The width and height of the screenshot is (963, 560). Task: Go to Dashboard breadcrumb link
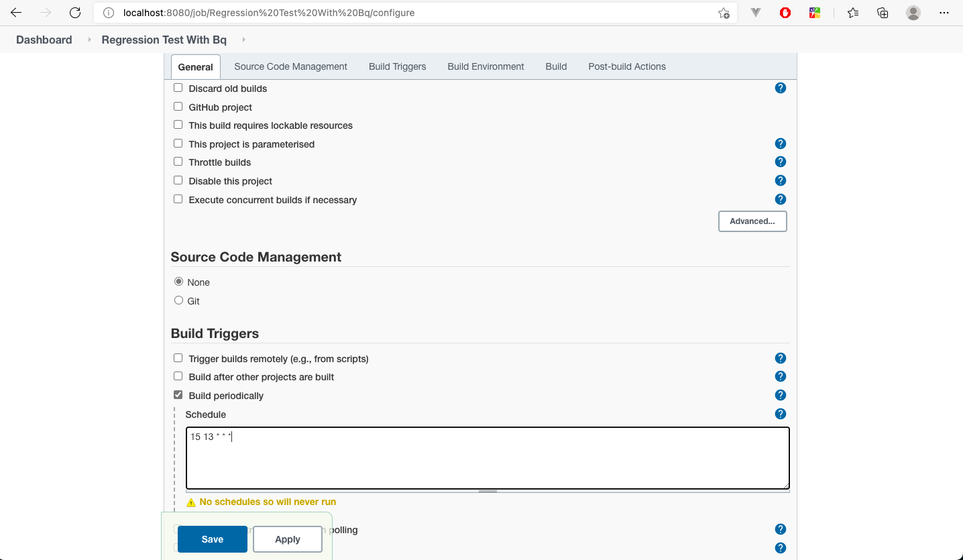click(x=44, y=40)
